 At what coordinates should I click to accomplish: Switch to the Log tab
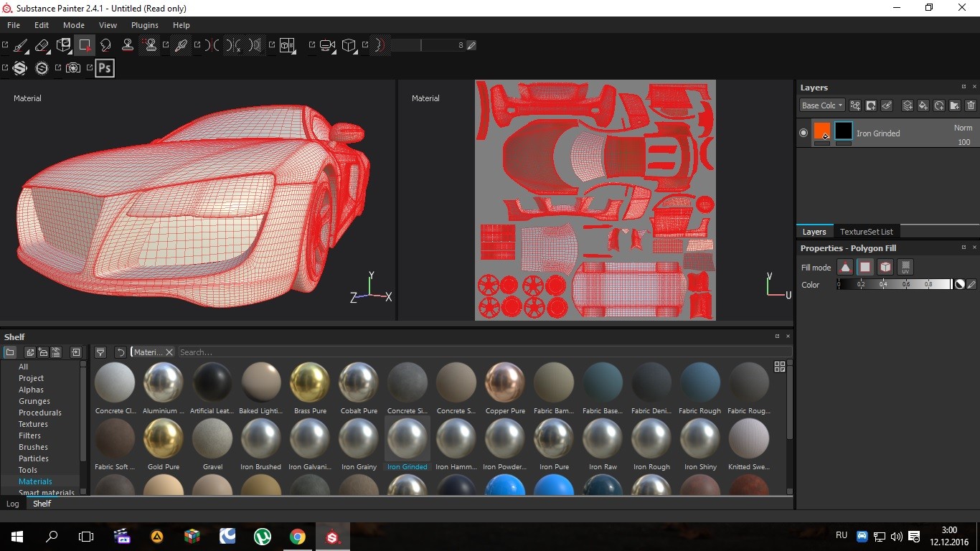pyautogui.click(x=13, y=504)
